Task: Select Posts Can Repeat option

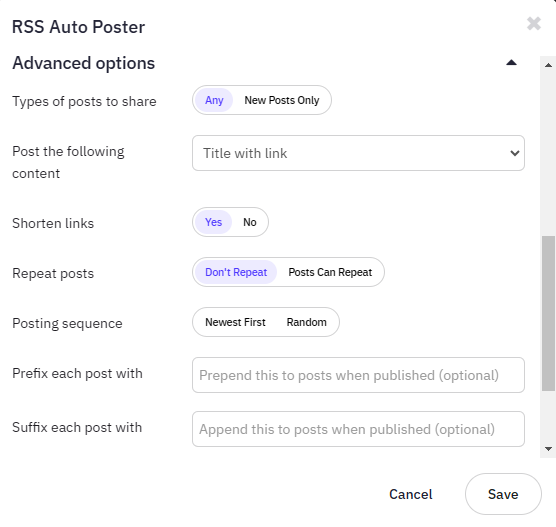Action: point(330,272)
